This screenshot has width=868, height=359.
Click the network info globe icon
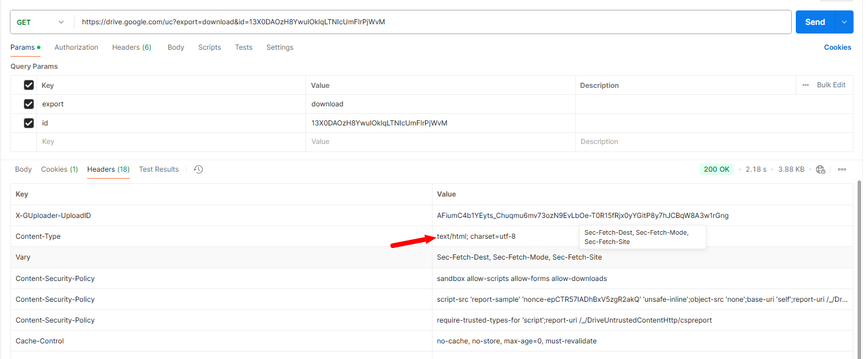click(x=821, y=169)
